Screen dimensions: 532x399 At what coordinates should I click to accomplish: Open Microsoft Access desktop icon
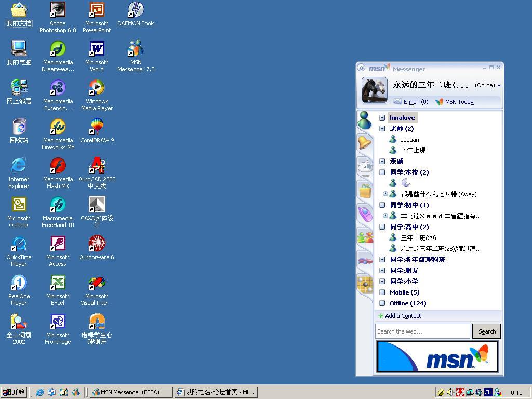pos(58,251)
